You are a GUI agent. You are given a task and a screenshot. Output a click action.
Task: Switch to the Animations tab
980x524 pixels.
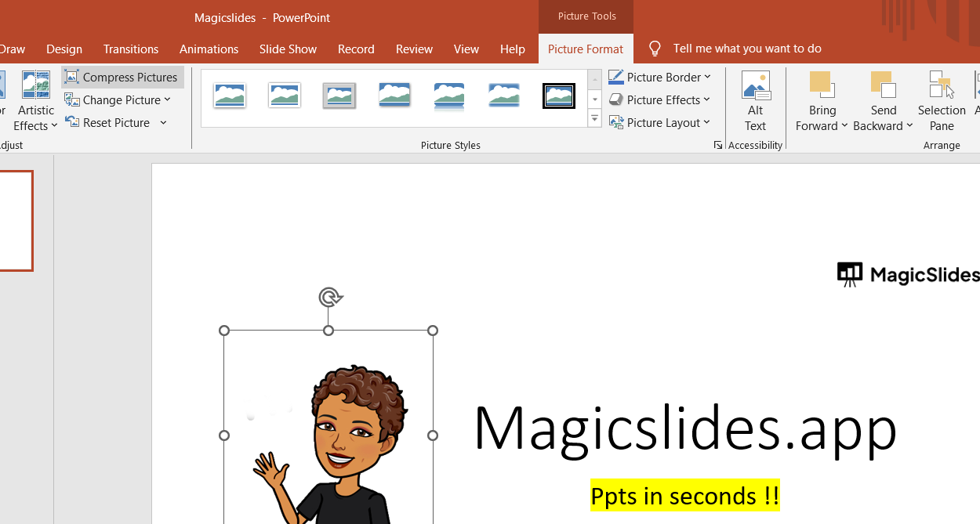pos(209,49)
